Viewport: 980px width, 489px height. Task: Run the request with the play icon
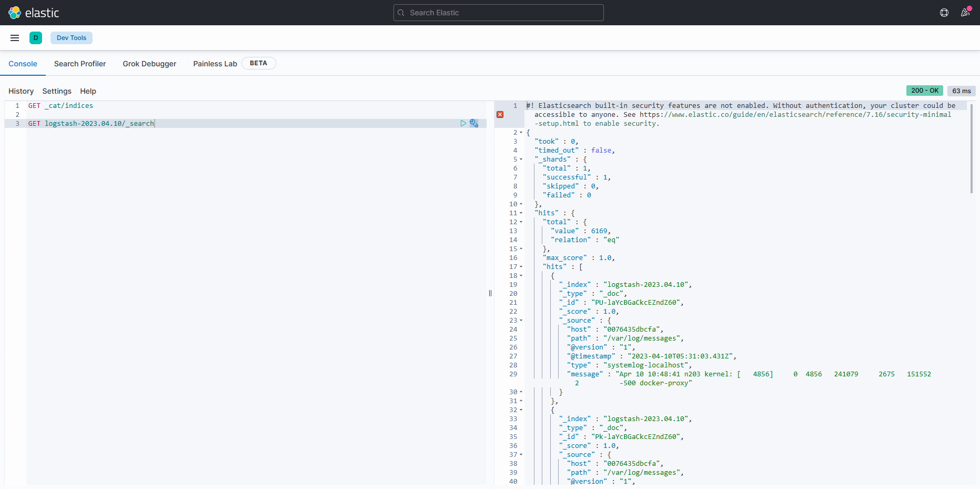(463, 123)
